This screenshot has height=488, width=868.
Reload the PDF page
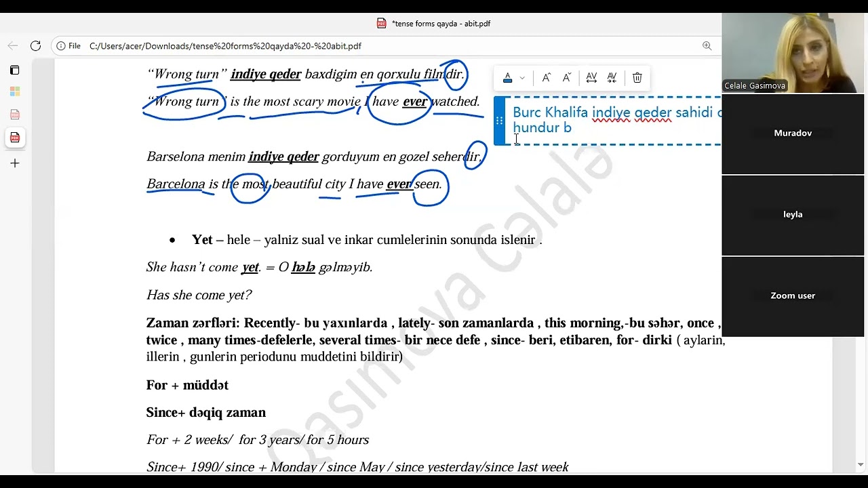(x=36, y=46)
